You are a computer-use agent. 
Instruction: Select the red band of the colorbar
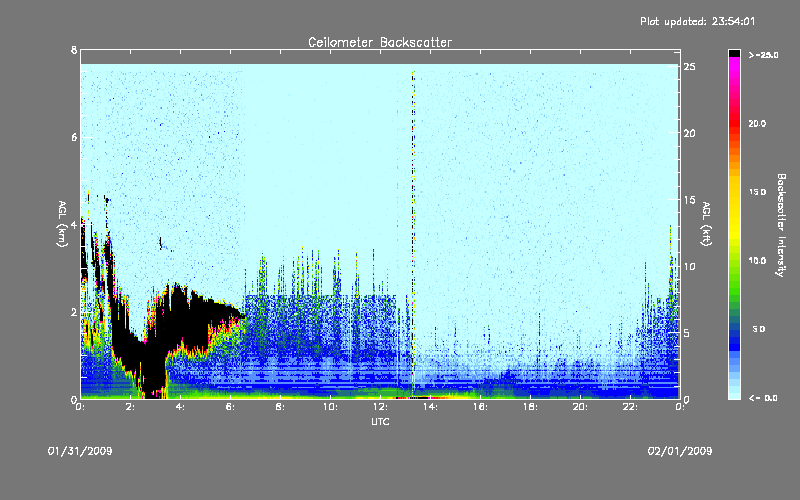pyautogui.click(x=735, y=122)
